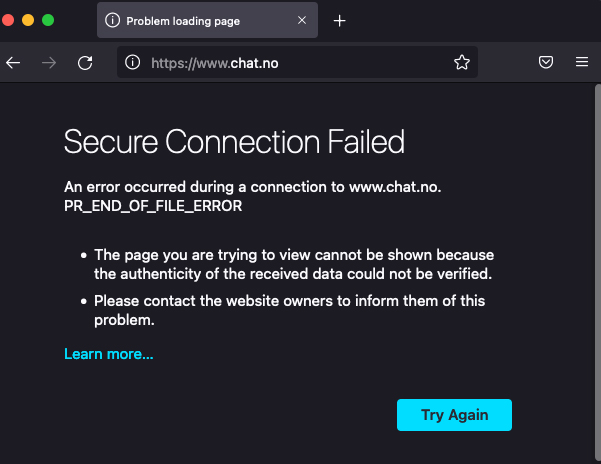This screenshot has width=601, height=464.
Task: Show site information for chat.no
Action: (132, 62)
